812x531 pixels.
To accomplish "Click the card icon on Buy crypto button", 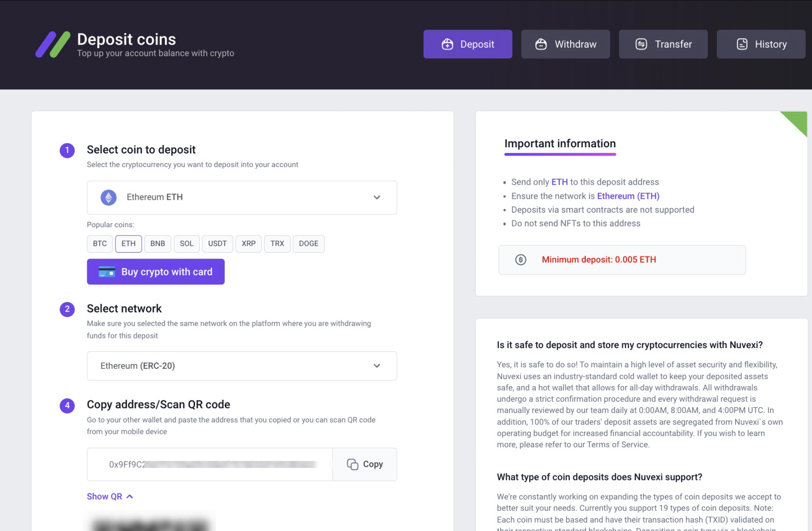I will [x=107, y=272].
